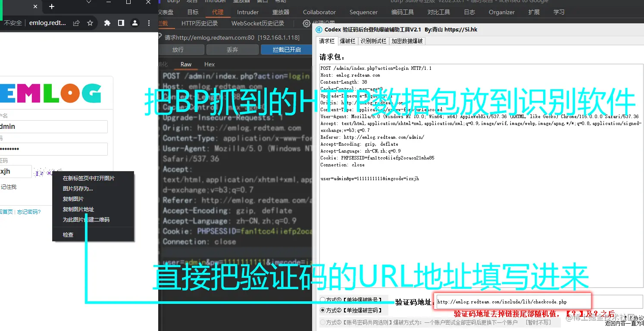The width and height of the screenshot is (644, 331).
Task: Open the 对比工具 tab in Burp Suite
Action: coord(439,12)
